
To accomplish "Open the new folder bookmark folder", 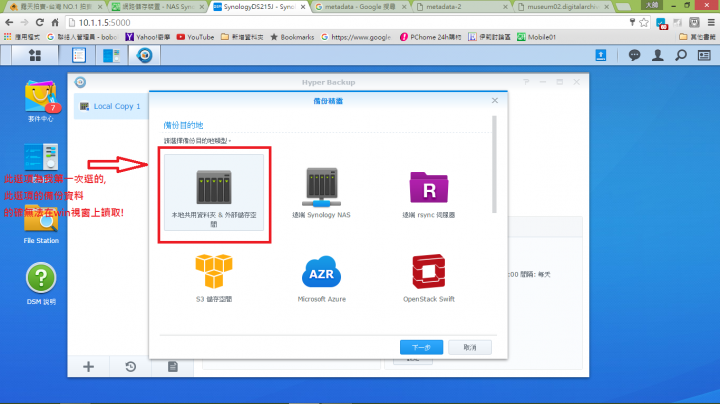I will point(242,37).
